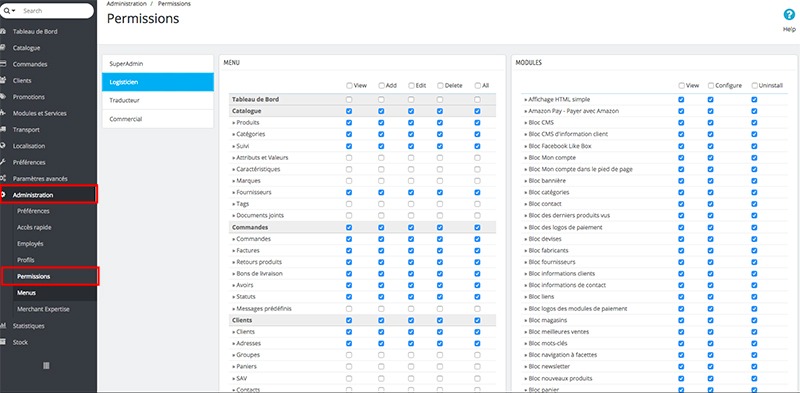This screenshot has width=800, height=393.
Task: Click the Transport truck icon
Action: [3, 130]
